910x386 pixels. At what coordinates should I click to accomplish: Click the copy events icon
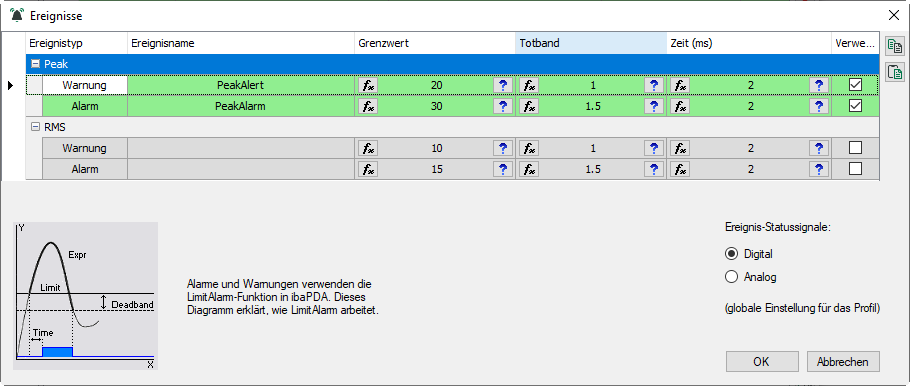point(895,46)
